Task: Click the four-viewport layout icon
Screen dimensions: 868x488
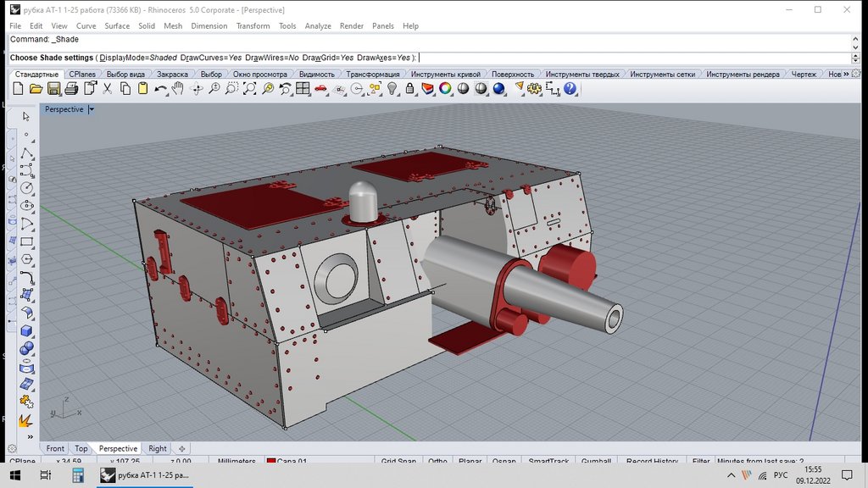Action: 303,88
